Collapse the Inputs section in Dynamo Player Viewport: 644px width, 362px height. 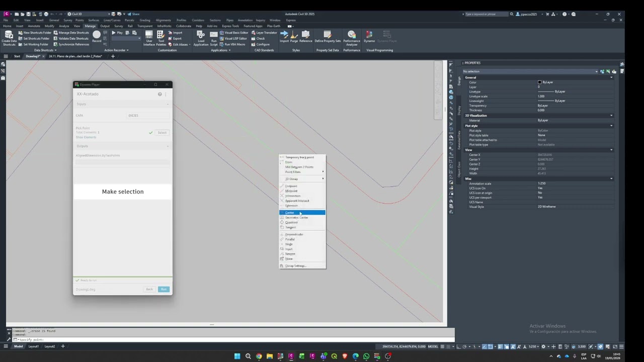point(168,104)
